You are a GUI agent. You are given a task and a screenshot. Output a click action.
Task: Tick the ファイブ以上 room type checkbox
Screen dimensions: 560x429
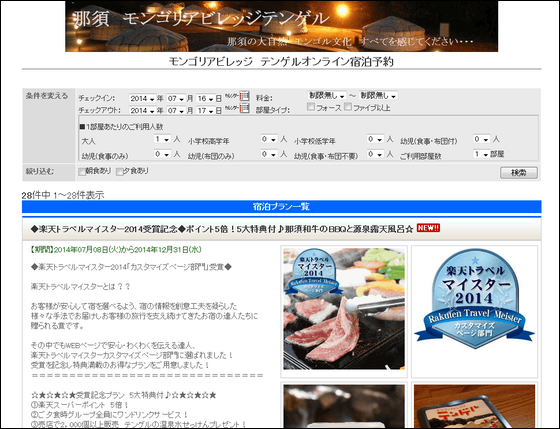tap(348, 107)
